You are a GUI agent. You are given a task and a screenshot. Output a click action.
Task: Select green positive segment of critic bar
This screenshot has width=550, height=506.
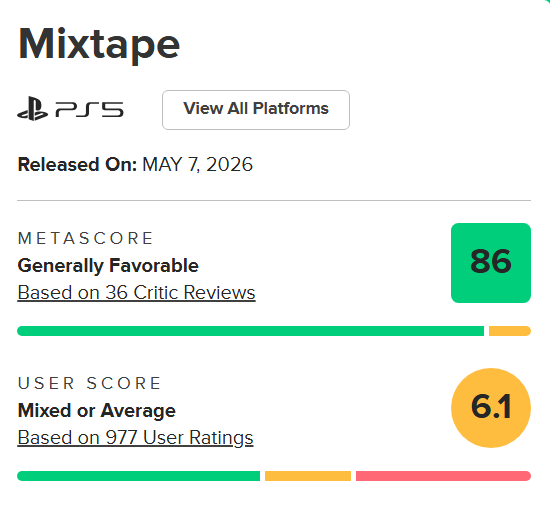(x=250, y=331)
